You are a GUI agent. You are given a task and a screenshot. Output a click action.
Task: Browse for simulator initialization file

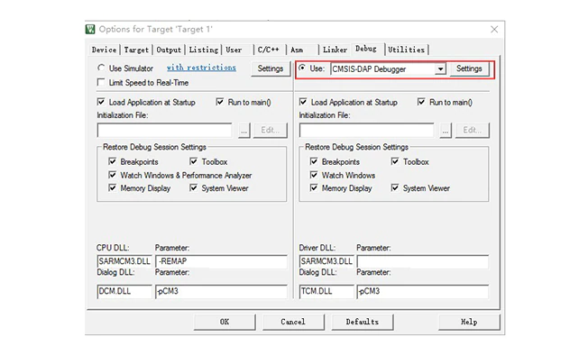(244, 131)
